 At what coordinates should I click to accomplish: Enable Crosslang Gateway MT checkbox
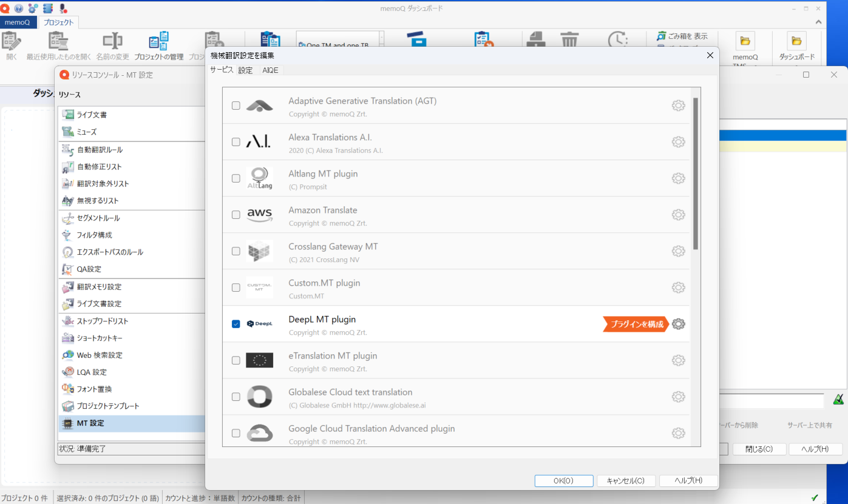tap(236, 251)
